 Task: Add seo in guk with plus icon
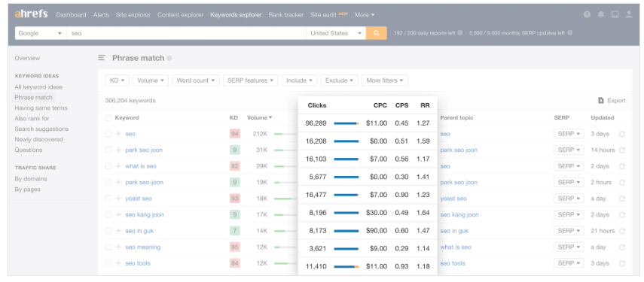pyautogui.click(x=118, y=231)
